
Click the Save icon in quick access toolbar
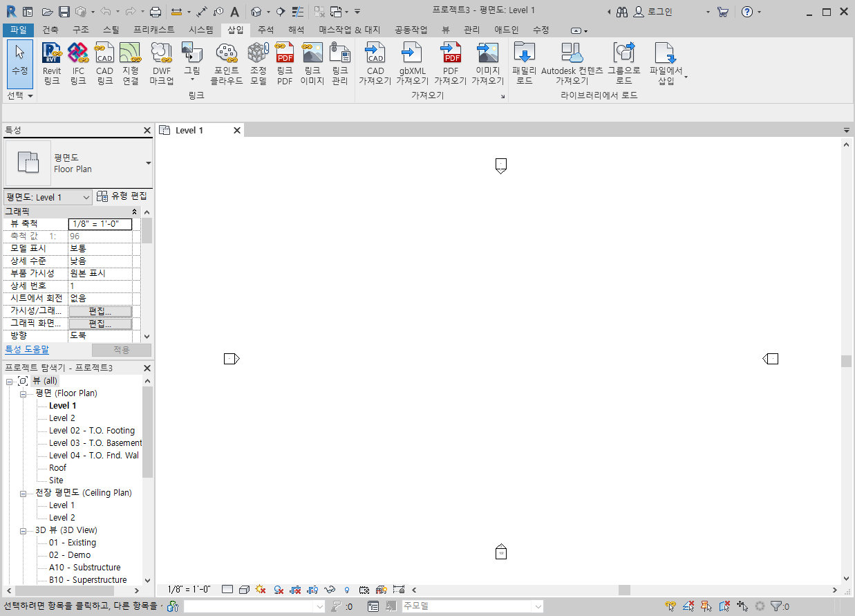click(x=64, y=12)
